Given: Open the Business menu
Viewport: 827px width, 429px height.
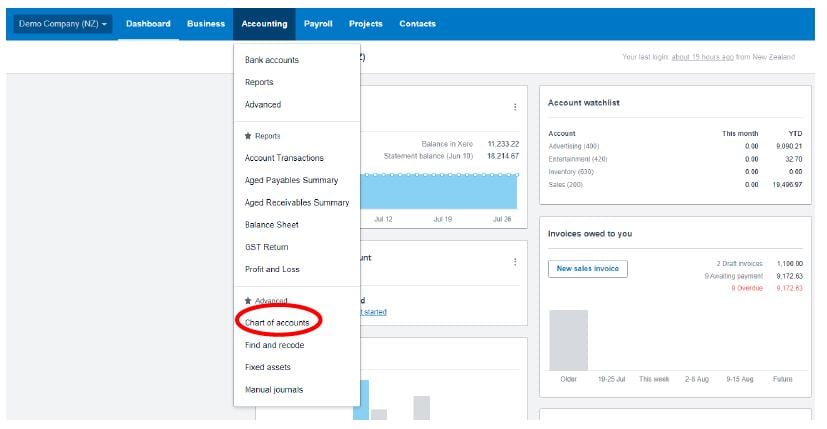Looking at the screenshot, I should tap(206, 24).
